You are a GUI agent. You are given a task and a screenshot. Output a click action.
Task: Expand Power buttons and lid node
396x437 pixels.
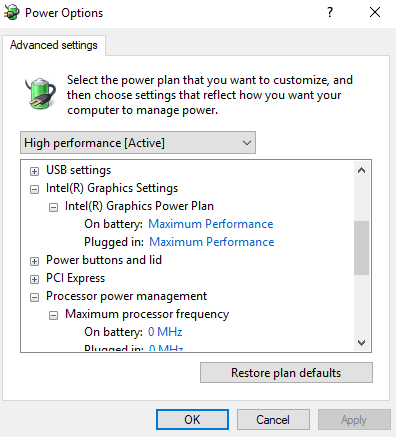pyautogui.click(x=34, y=261)
